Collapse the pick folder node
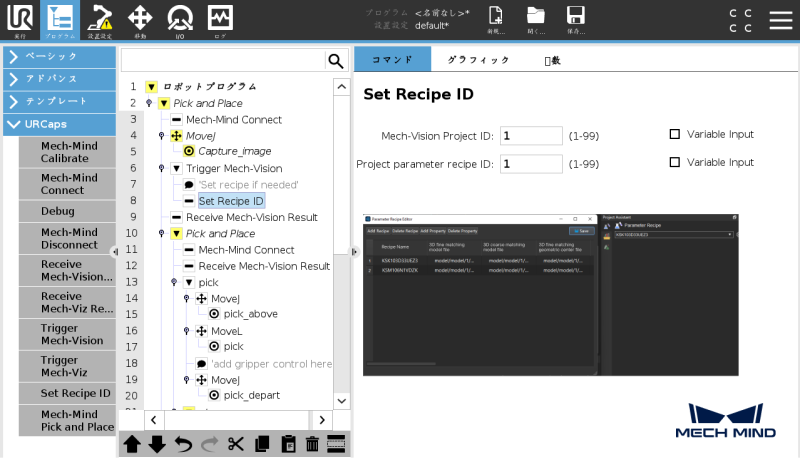 point(189,283)
